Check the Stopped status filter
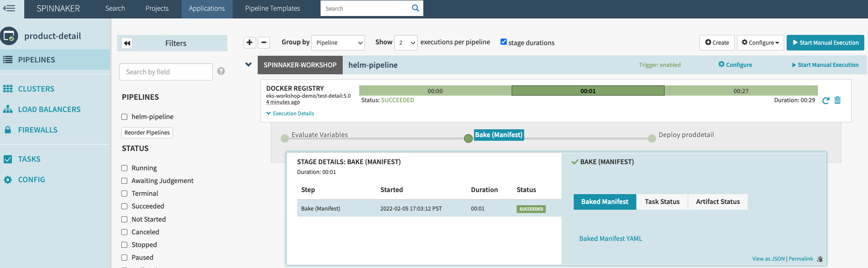The image size is (868, 268). pyautogui.click(x=125, y=245)
